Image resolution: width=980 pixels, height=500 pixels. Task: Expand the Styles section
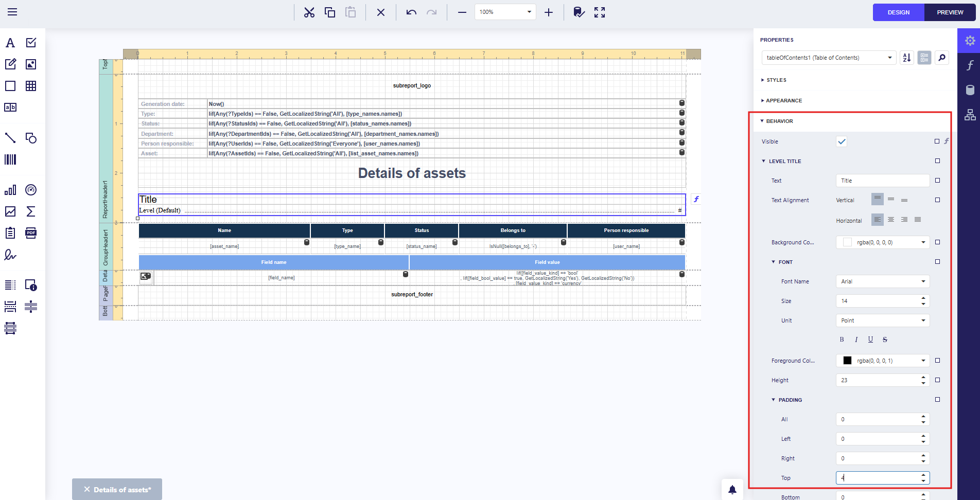coord(776,80)
